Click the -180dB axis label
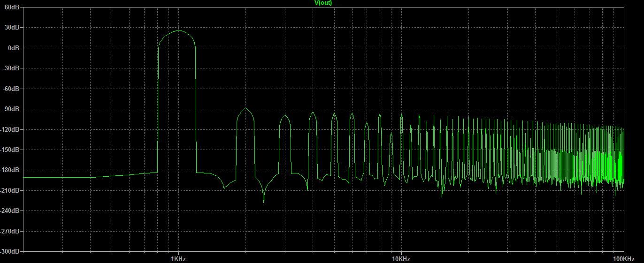The width and height of the screenshot is (644, 263). [x=10, y=170]
